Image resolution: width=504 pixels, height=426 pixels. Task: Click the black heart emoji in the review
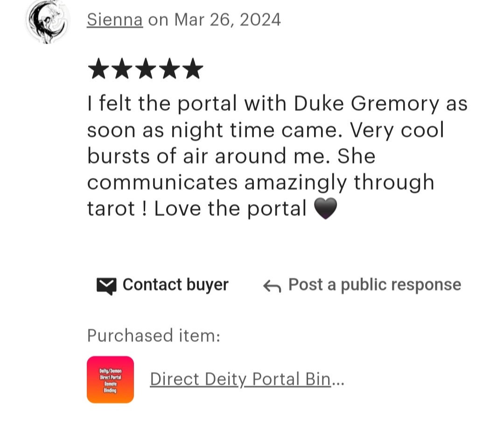click(x=325, y=209)
